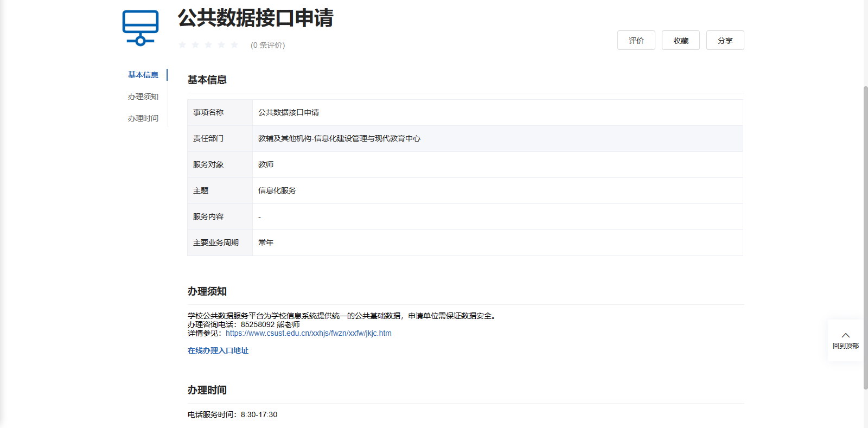Add to favorites with the 收藏 button
868x428 pixels.
click(680, 41)
